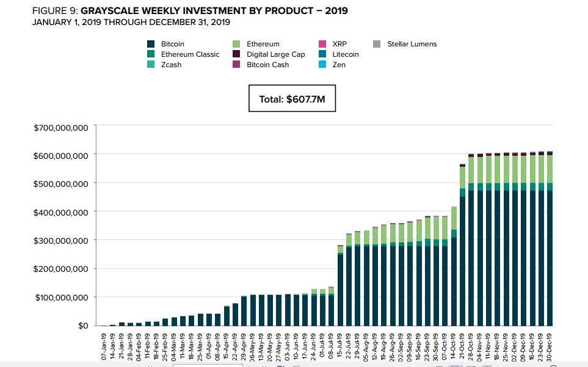Click the Litecoin legend color swatch
Screen dimensions: 588x367
322,54
